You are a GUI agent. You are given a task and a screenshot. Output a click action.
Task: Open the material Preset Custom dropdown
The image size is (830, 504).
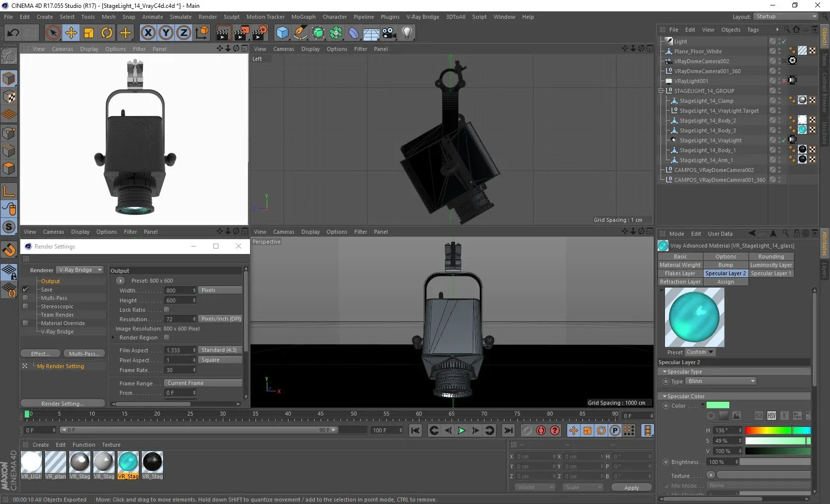point(700,352)
